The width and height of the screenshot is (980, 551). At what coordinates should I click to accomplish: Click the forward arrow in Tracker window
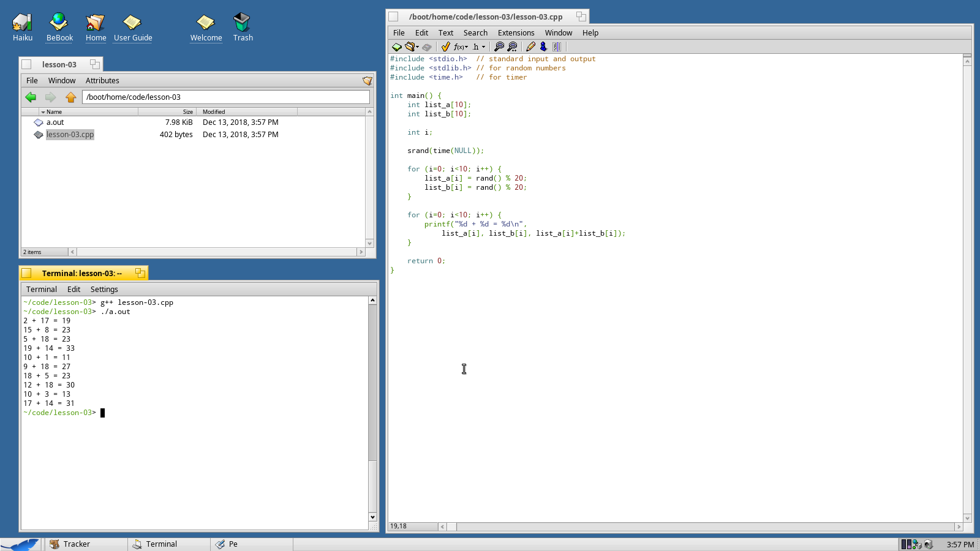tap(50, 97)
